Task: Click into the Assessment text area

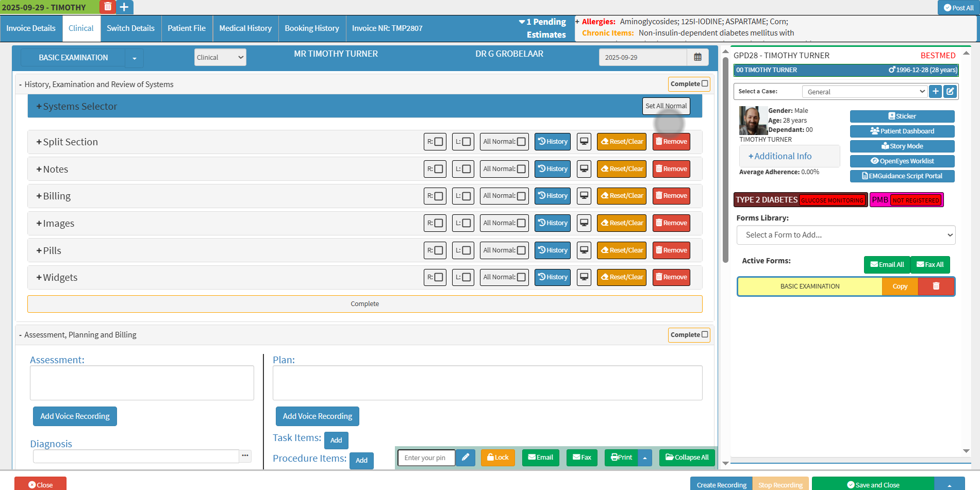Action: point(142,383)
